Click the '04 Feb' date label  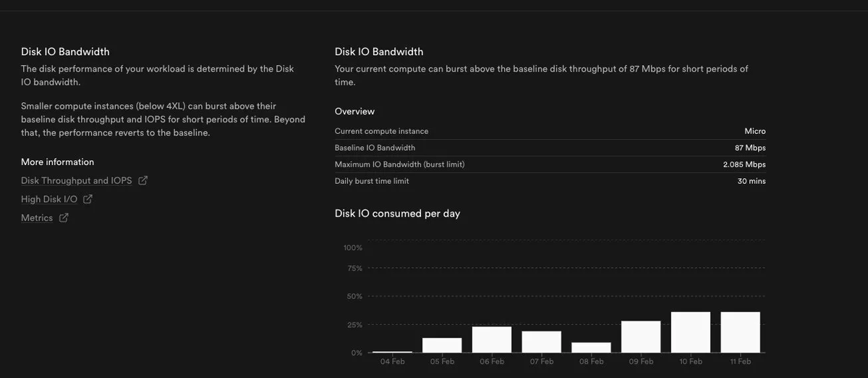pyautogui.click(x=392, y=361)
